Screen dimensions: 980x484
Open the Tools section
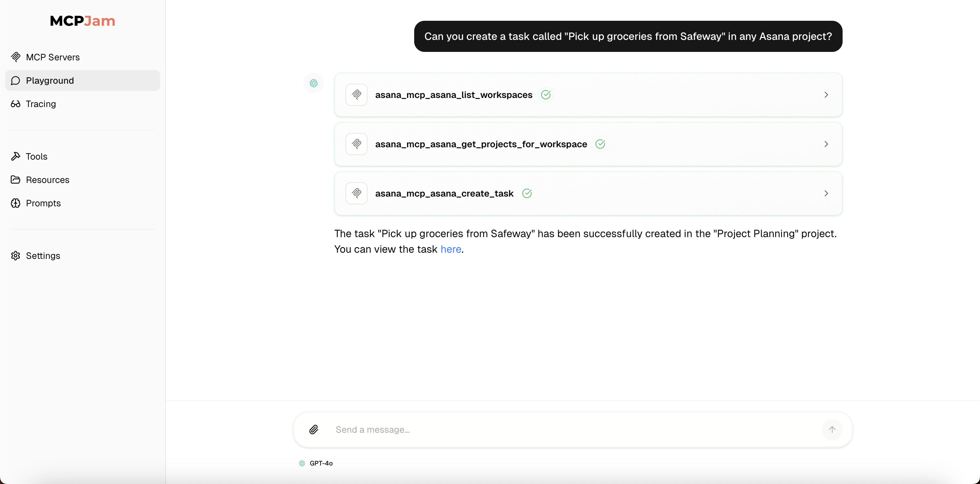click(x=83, y=156)
